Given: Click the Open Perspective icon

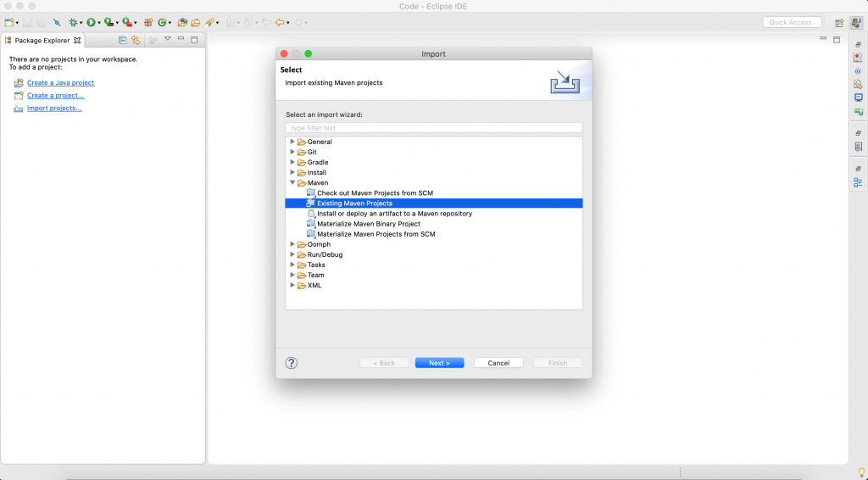Looking at the screenshot, I should tap(839, 23).
